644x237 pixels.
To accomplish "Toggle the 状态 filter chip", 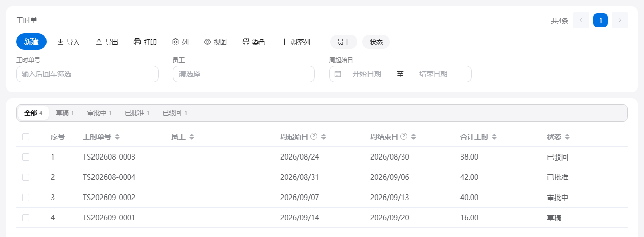I will pyautogui.click(x=376, y=42).
